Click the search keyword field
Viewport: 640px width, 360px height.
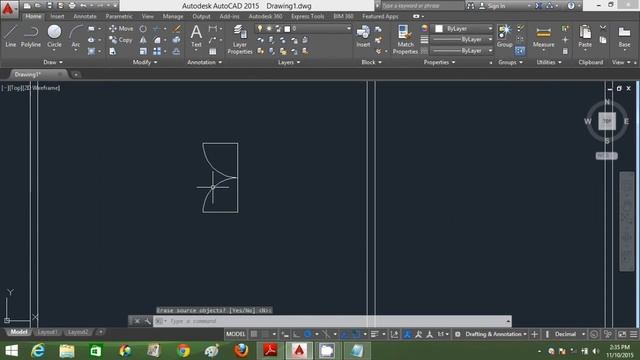point(422,6)
